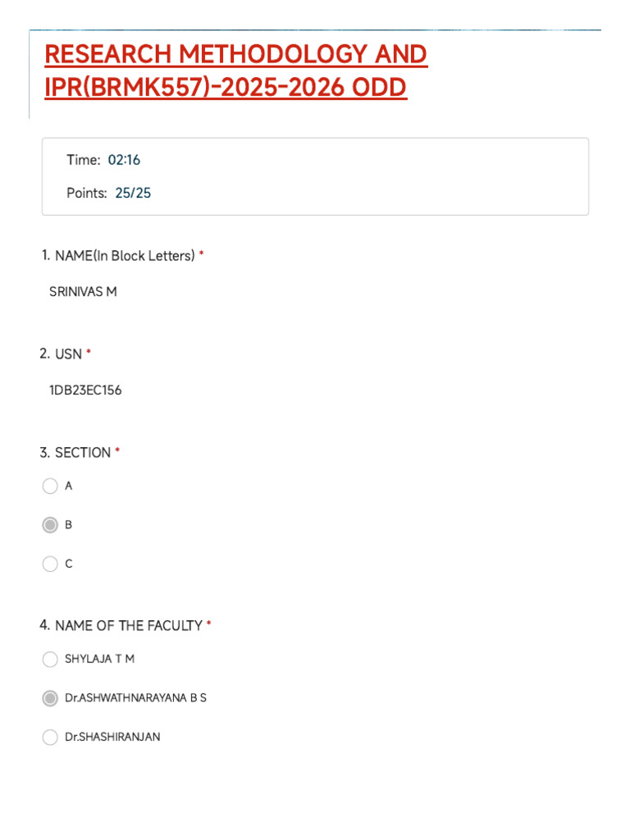Click the USN question label
Viewport: 630px width, 840px height.
tap(68, 354)
